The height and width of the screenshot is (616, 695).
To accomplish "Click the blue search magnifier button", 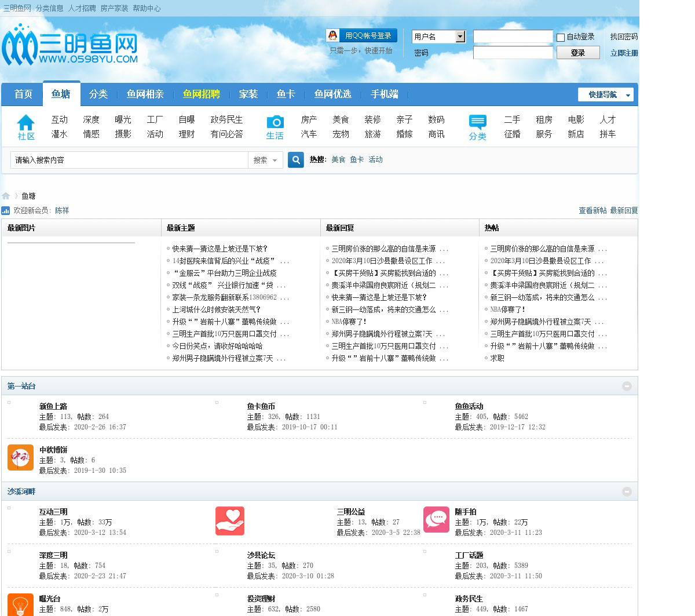I will click(x=296, y=160).
